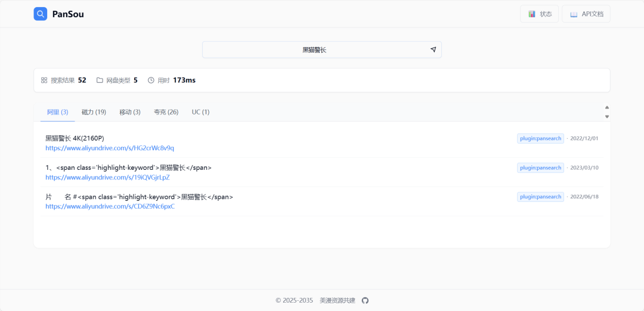644x311 pixels.
Task: Click the search results grid icon
Action: click(44, 80)
